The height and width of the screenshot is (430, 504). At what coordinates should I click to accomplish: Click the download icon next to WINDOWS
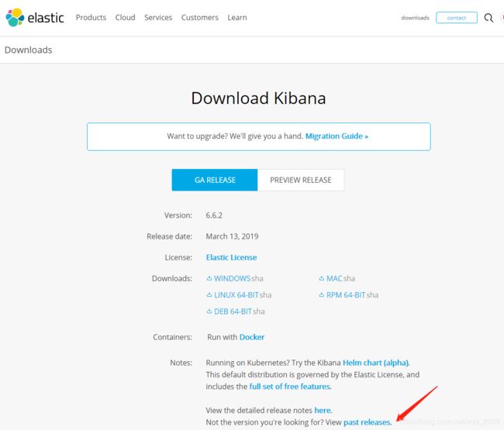[x=209, y=278]
